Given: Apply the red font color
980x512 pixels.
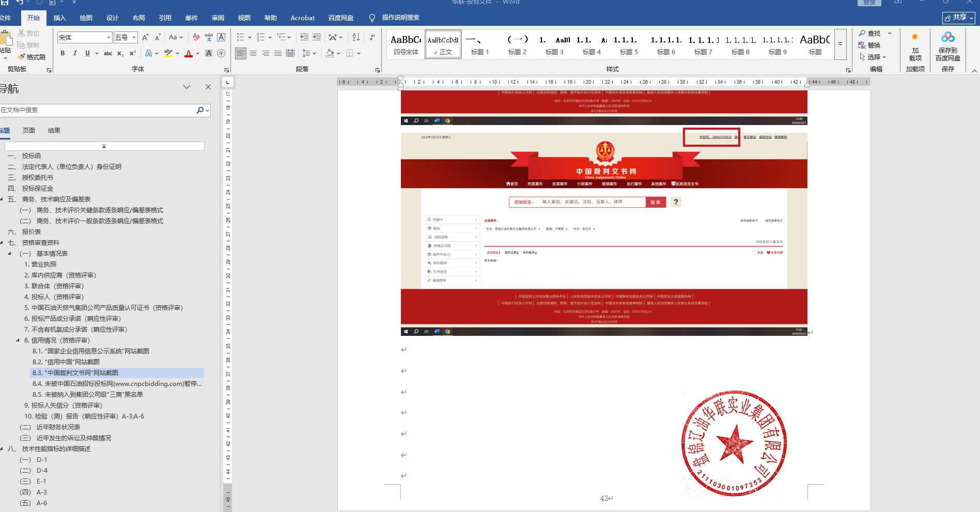Looking at the screenshot, I should tap(189, 53).
